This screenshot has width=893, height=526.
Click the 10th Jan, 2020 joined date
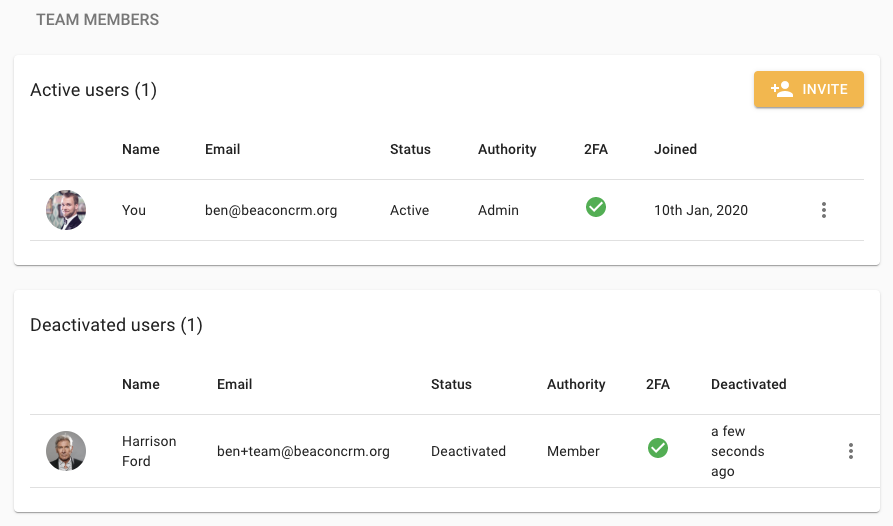pos(700,210)
